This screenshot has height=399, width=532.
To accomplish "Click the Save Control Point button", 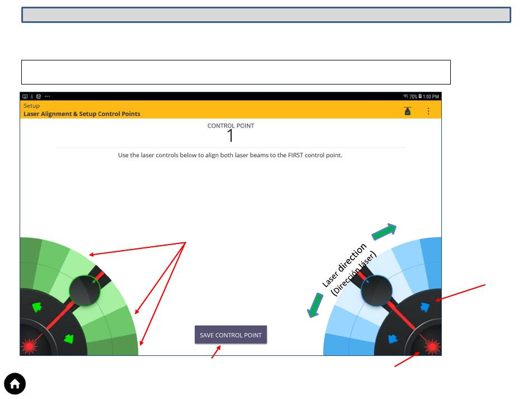I will click(231, 335).
